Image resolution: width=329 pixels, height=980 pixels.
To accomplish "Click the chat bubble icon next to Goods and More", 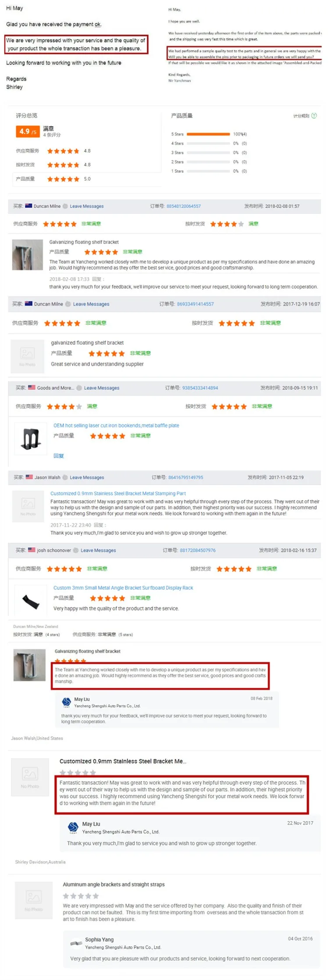I will click(79, 388).
